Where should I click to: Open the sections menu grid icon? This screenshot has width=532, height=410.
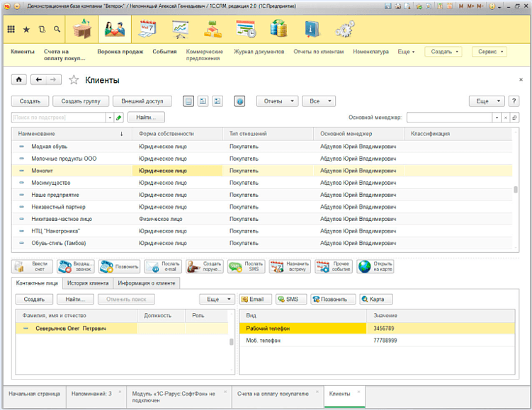coord(11,30)
